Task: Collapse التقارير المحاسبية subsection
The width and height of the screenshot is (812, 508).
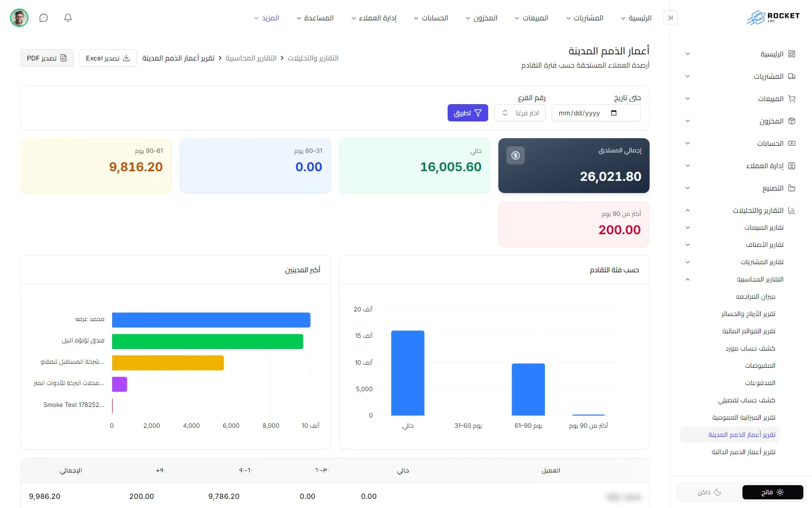Action: pos(688,279)
